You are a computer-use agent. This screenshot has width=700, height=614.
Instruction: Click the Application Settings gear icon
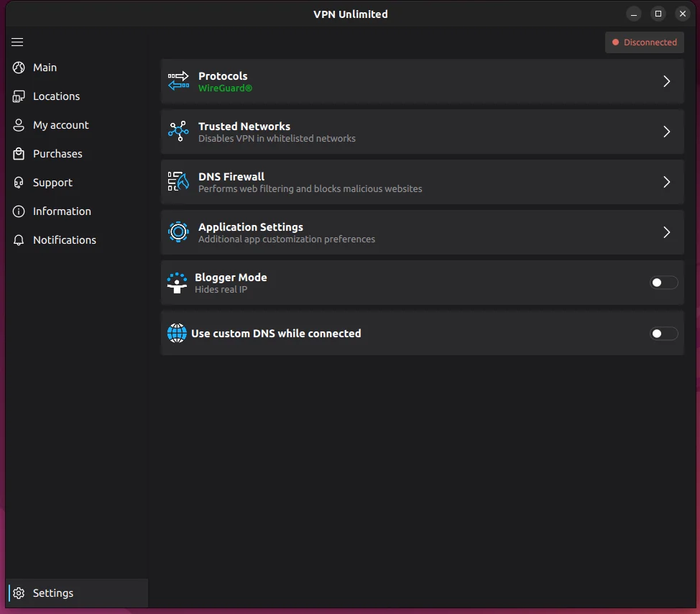coord(178,232)
